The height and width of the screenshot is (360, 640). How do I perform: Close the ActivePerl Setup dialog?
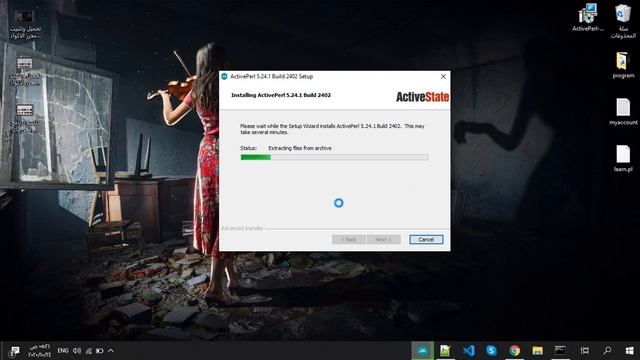point(443,76)
